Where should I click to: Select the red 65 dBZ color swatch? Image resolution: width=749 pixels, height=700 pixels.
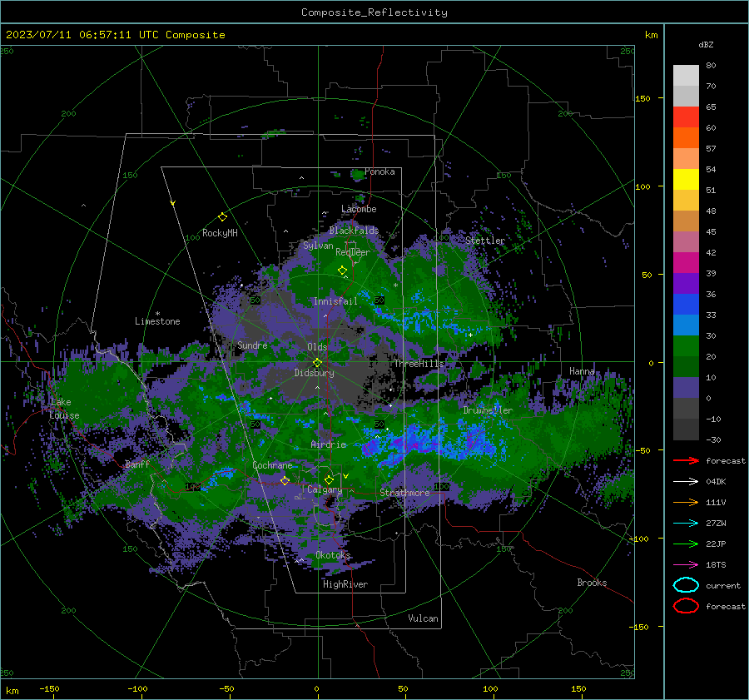click(686, 117)
